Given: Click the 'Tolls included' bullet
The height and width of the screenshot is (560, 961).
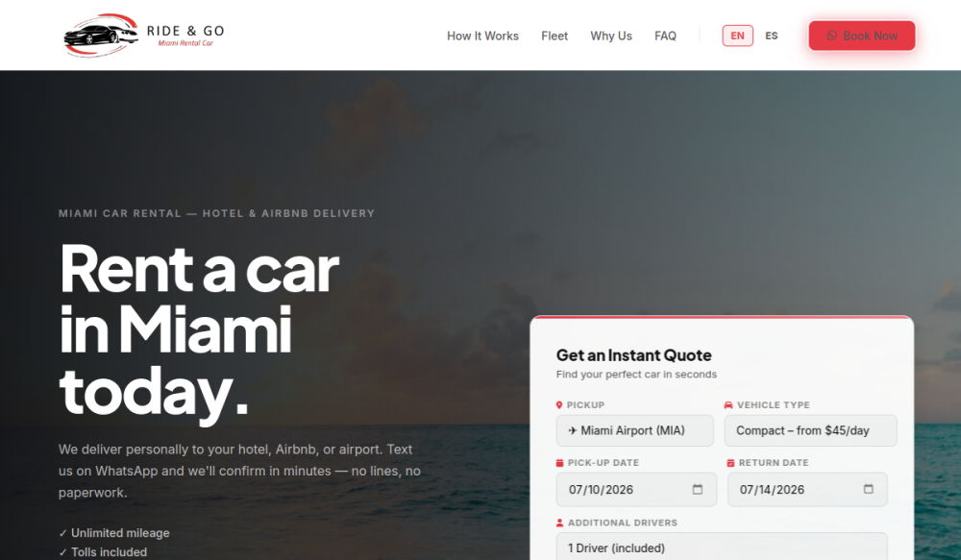Looking at the screenshot, I should (x=103, y=552).
